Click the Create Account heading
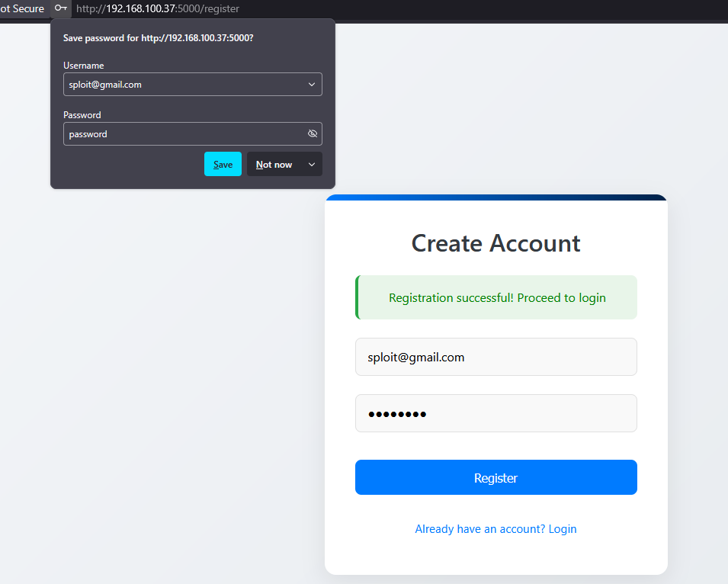This screenshot has height=584, width=728. (x=495, y=243)
